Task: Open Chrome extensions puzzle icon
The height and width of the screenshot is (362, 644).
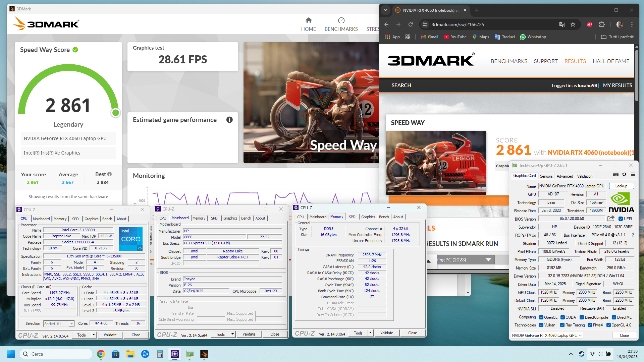Action: (602, 24)
